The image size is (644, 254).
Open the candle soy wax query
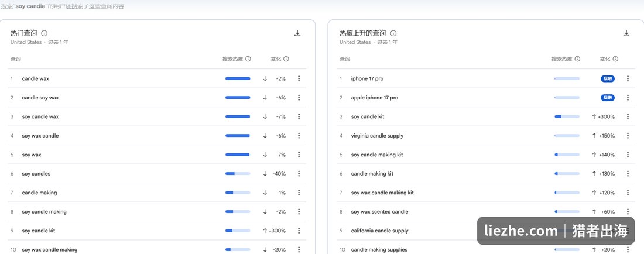click(x=40, y=98)
